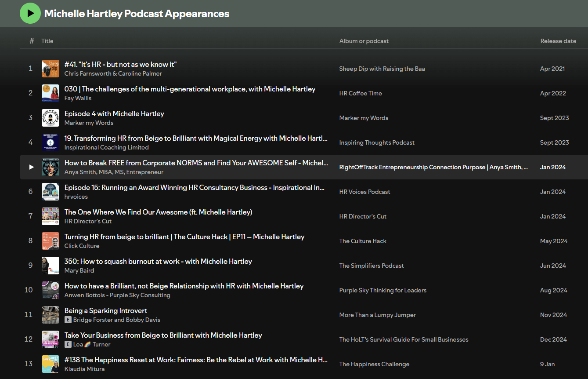
Task: Select the RightOffTrack episode cover art
Action: pos(51,167)
